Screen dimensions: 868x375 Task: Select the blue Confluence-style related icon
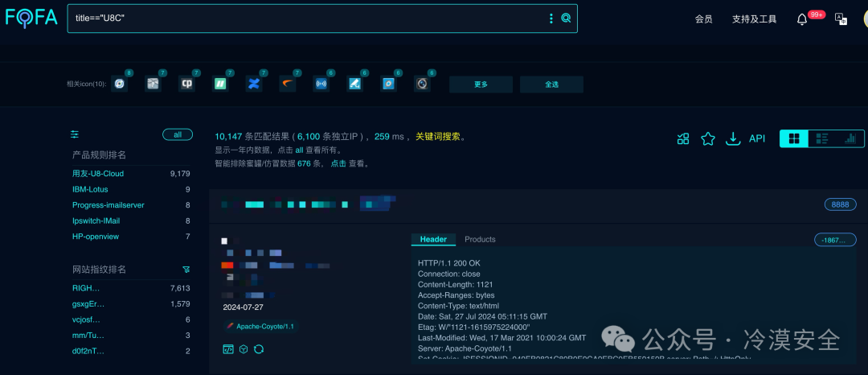tap(254, 84)
